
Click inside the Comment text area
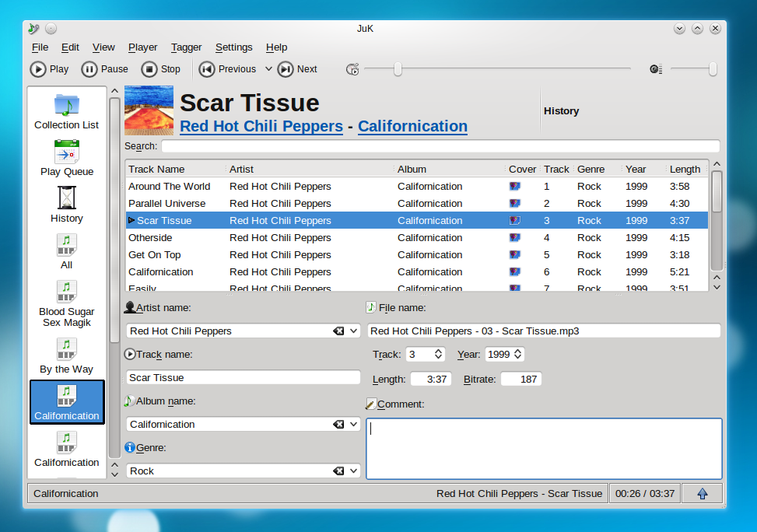coord(544,449)
